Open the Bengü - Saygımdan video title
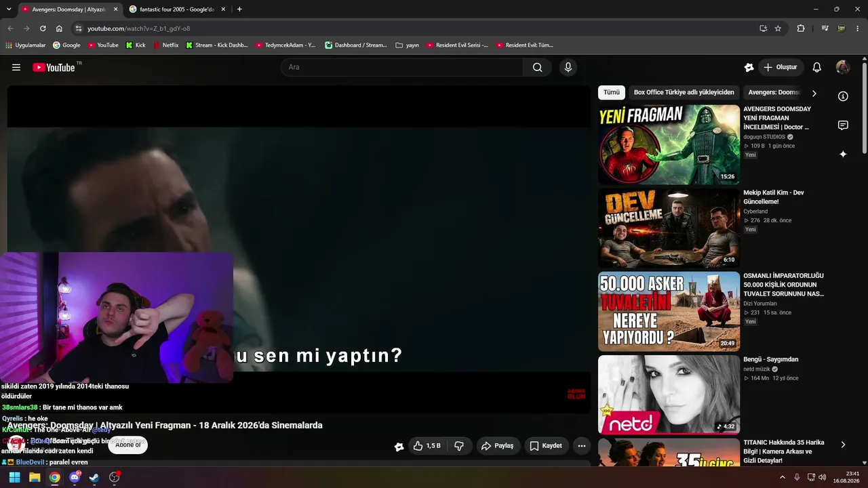The width and height of the screenshot is (868, 488). (771, 359)
